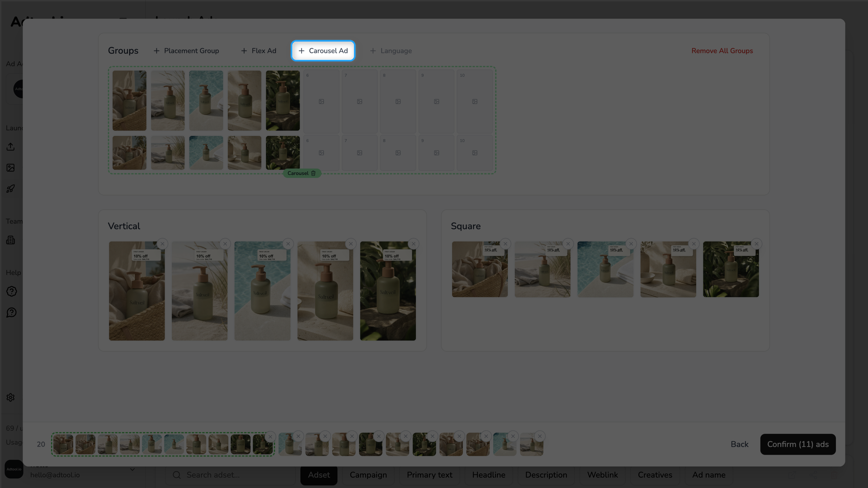Select empty slot 7 in carousel bottom row

click(359, 153)
